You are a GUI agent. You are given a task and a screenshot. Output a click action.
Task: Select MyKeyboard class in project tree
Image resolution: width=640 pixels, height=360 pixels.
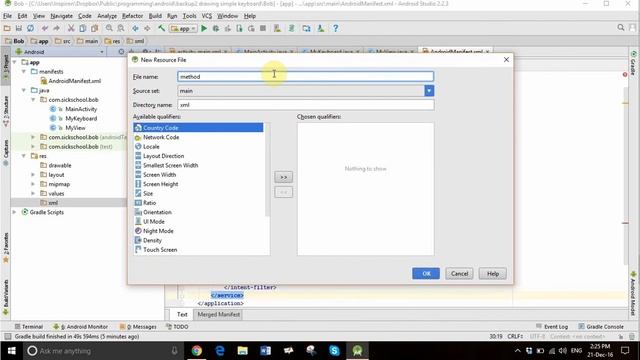tap(73, 118)
